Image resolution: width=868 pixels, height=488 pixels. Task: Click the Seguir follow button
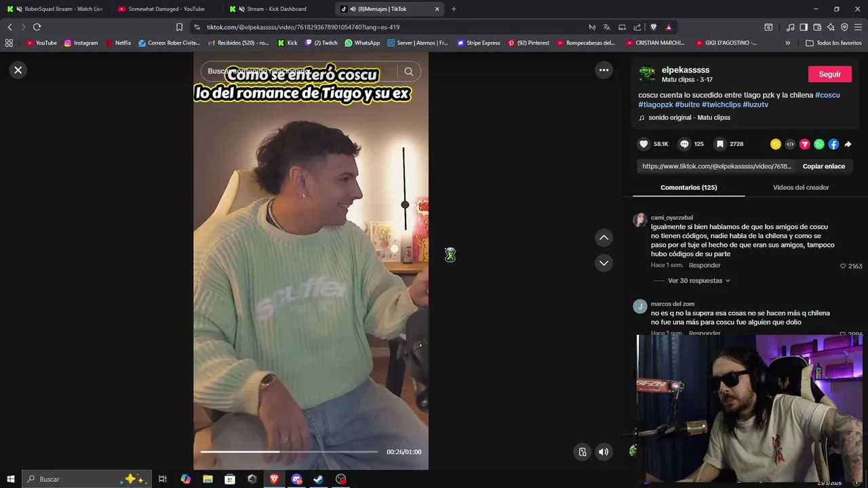[829, 74]
